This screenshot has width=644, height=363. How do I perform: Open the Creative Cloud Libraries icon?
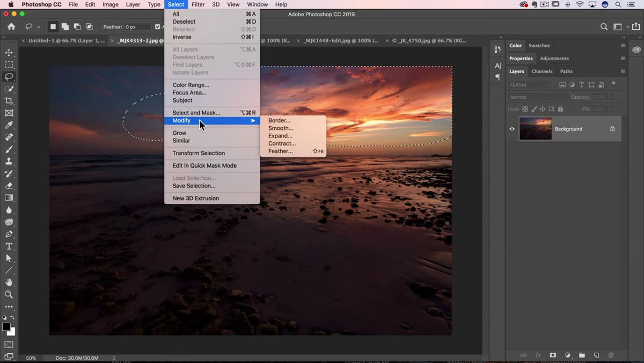(x=636, y=49)
